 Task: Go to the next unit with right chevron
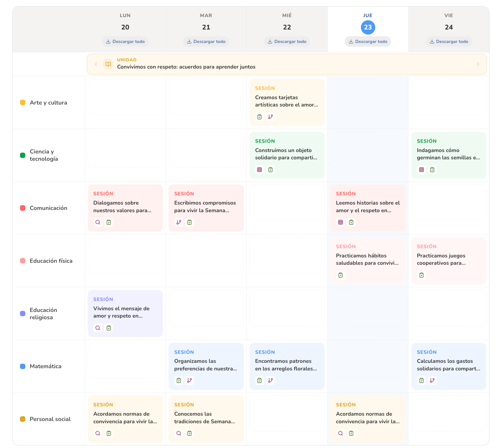pyautogui.click(x=478, y=64)
